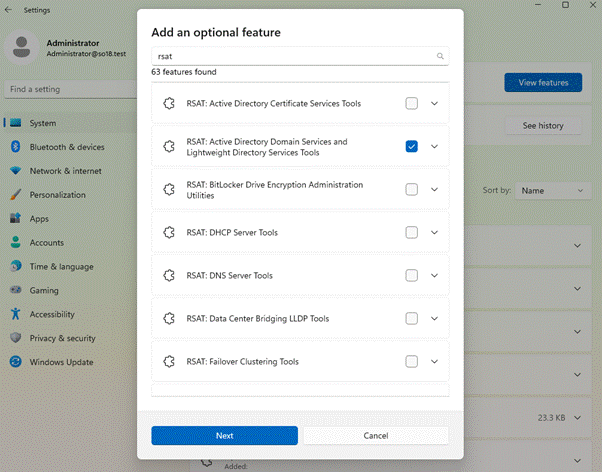
Task: Uncheck RSAT: Active Directory Domain Services checkbox
Action: tap(412, 147)
